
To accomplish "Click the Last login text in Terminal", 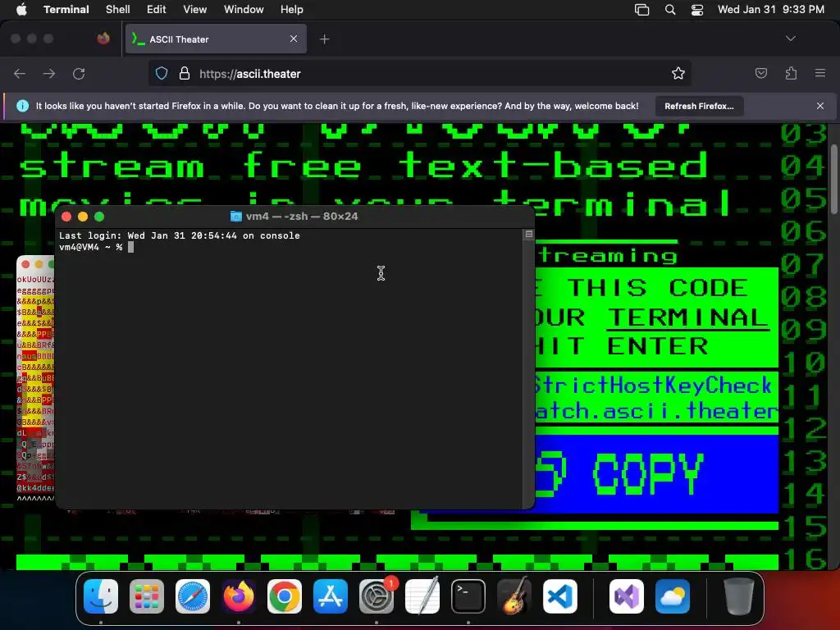I will pyautogui.click(x=179, y=235).
